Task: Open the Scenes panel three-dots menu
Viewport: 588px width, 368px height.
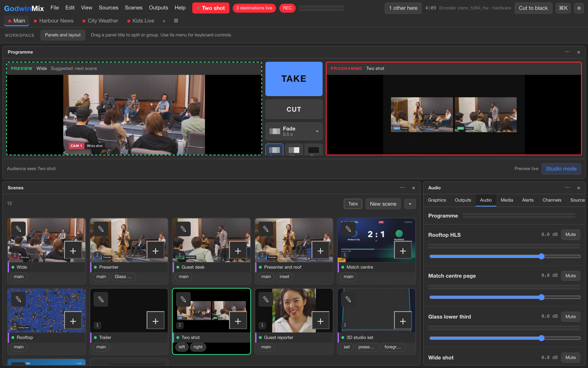Action: coord(402,188)
